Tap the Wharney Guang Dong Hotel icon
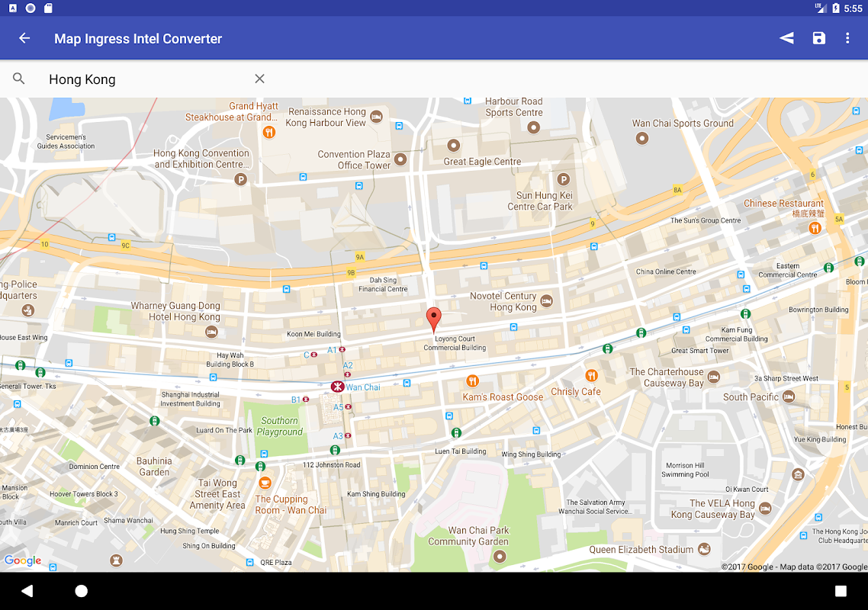Viewport: 868px width, 610px height. point(211,332)
